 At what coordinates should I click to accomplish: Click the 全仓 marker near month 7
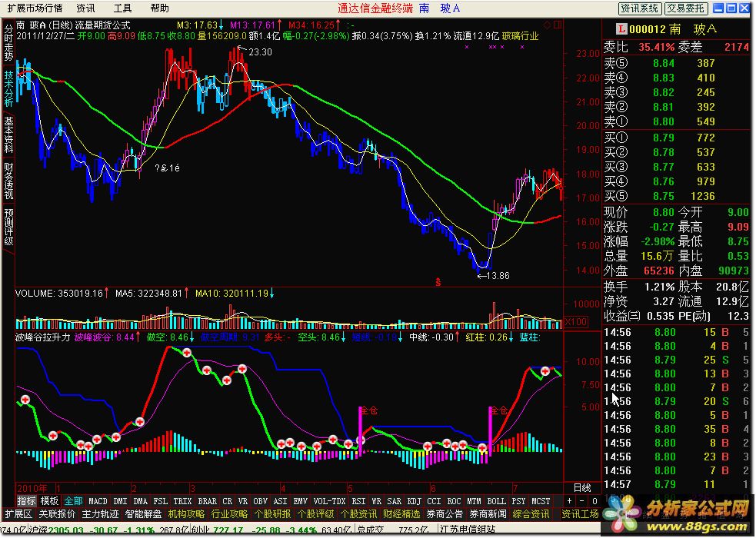coord(499,410)
